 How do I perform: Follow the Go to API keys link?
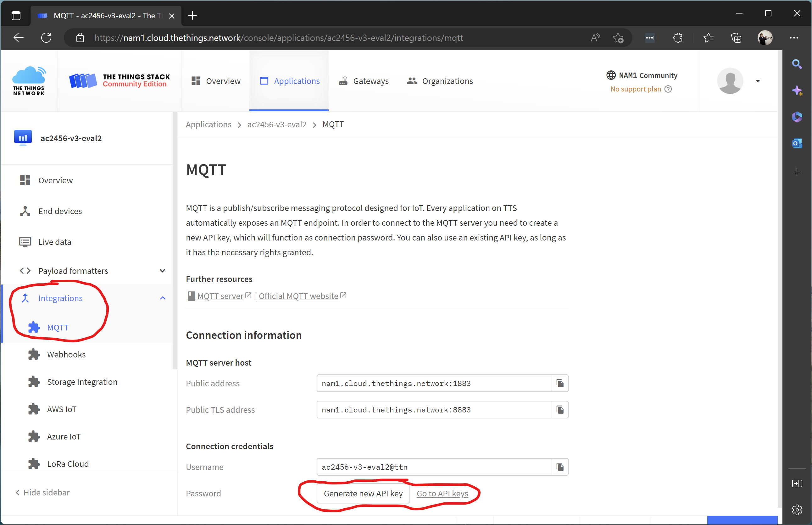point(442,493)
